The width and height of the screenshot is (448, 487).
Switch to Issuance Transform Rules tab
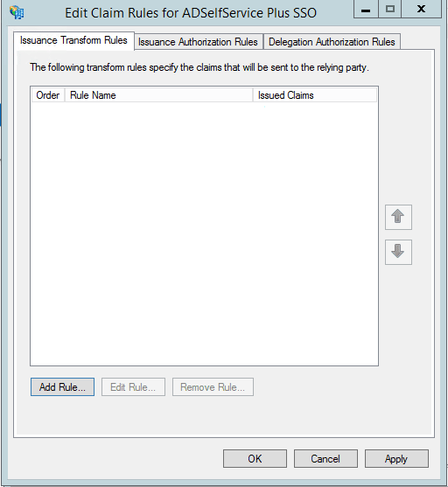tap(73, 40)
